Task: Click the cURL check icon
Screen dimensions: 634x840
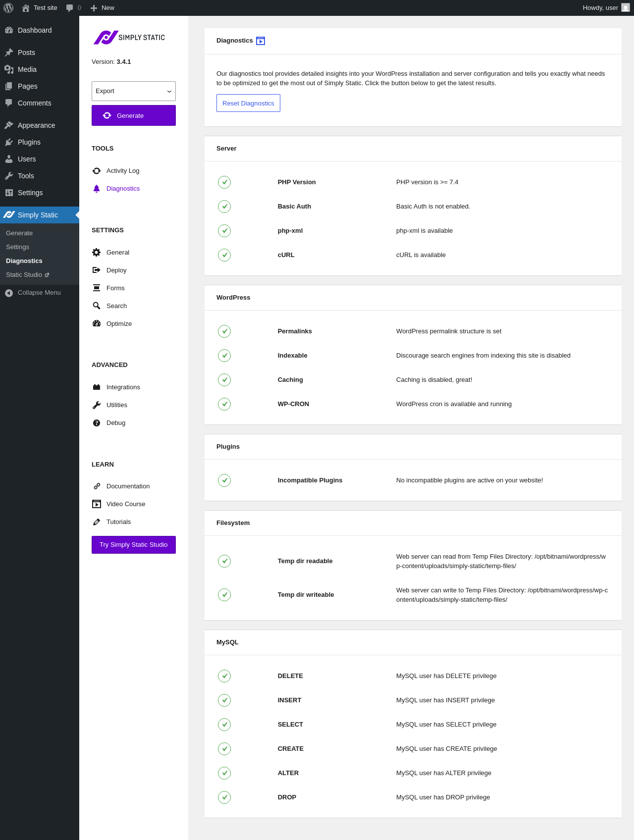Action: 224,255
